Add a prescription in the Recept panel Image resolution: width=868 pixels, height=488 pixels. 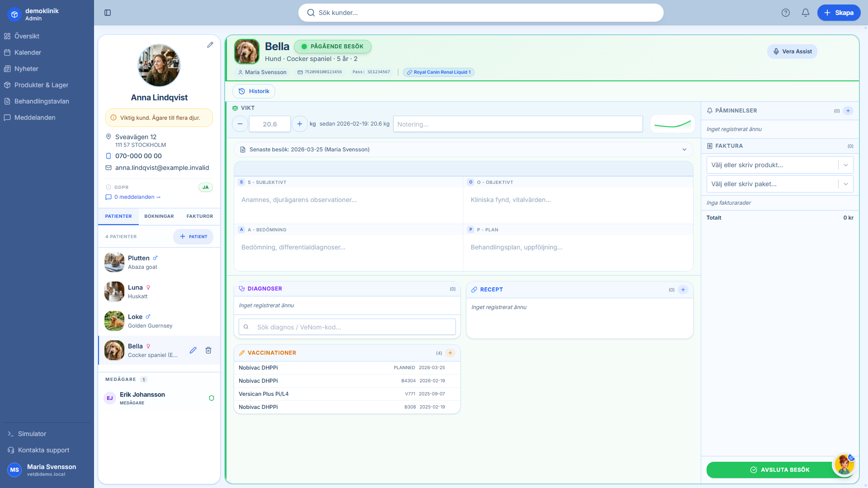point(683,290)
